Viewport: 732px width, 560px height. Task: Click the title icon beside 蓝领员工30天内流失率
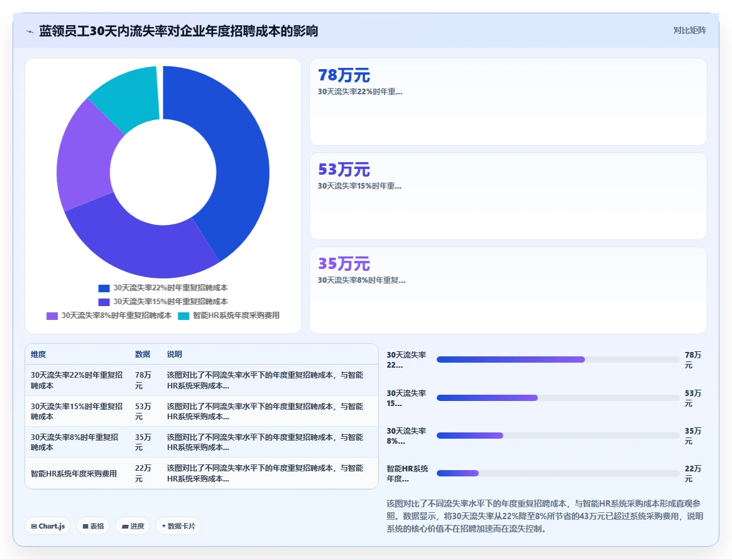tap(30, 32)
